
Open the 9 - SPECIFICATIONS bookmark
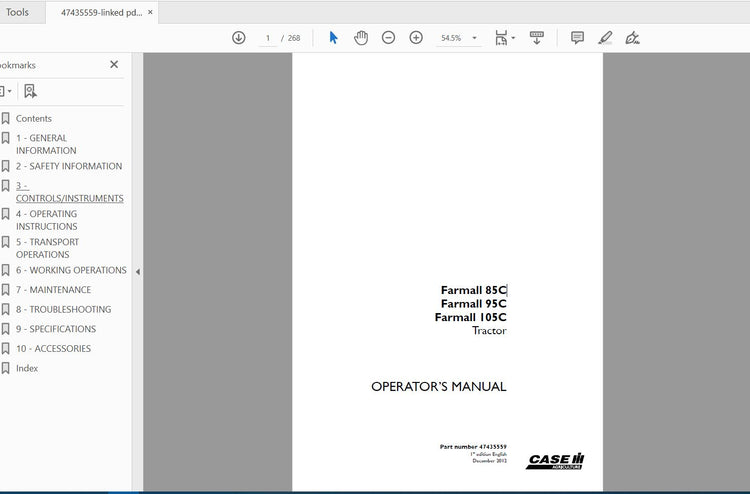pos(55,329)
